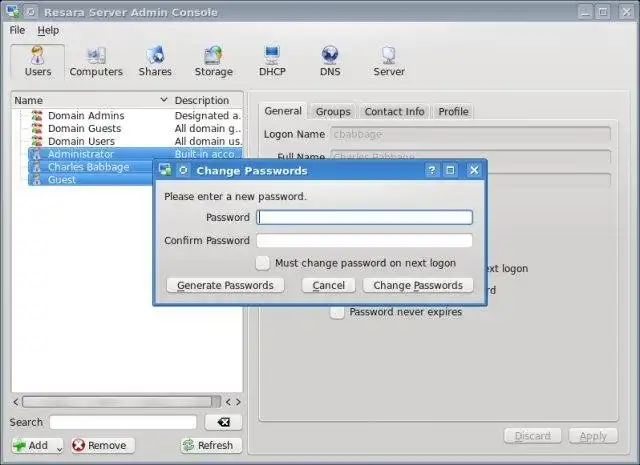
Task: Click the pin icon in Change Passwords titlebar
Action: (183, 170)
